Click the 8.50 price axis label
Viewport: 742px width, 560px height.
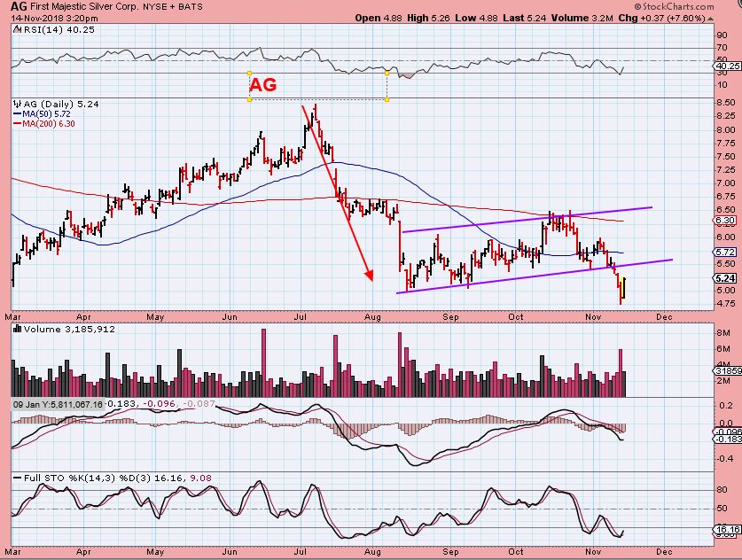point(726,103)
